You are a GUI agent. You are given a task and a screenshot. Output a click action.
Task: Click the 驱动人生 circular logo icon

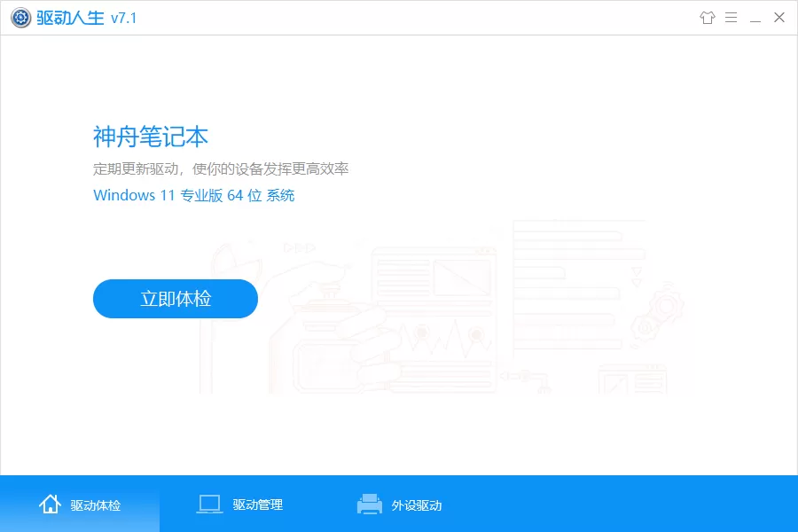pos(20,17)
